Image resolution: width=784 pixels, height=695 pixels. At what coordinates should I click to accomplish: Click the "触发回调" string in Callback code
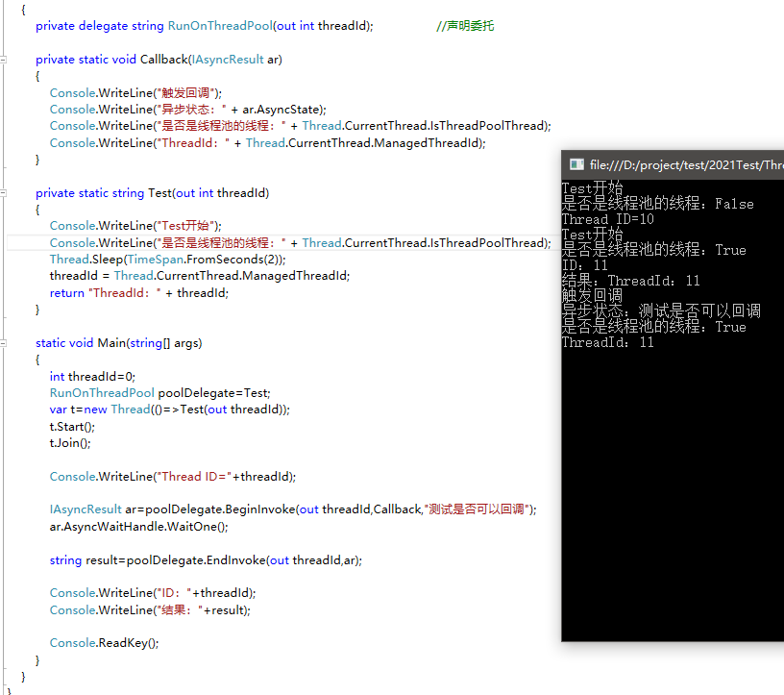(186, 93)
